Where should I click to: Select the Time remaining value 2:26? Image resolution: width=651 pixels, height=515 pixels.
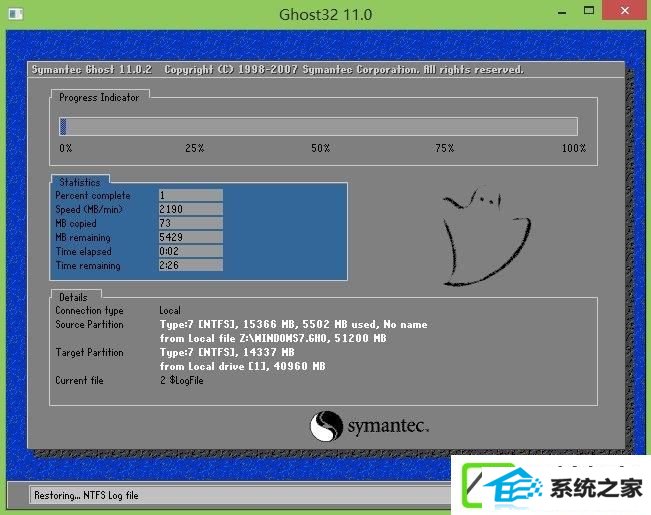191,265
